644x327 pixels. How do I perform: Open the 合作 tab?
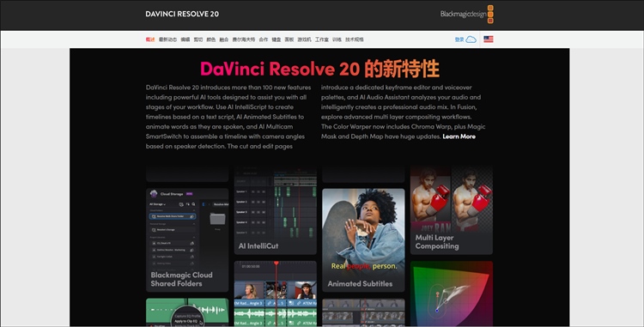click(264, 39)
